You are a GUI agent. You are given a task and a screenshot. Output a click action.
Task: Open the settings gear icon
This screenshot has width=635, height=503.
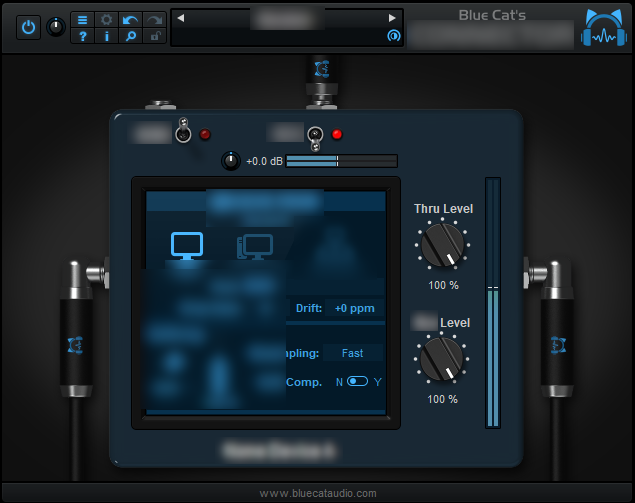click(x=107, y=20)
